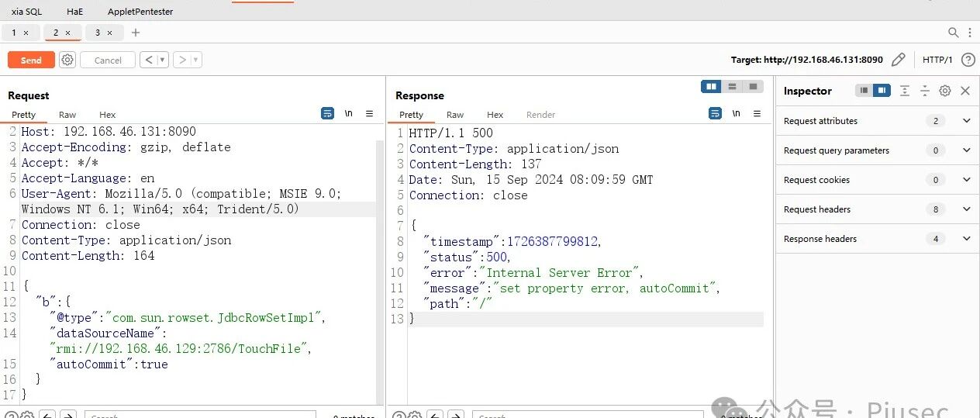Open the history forward dropdown arrow
The image size is (980, 418).
[196, 60]
